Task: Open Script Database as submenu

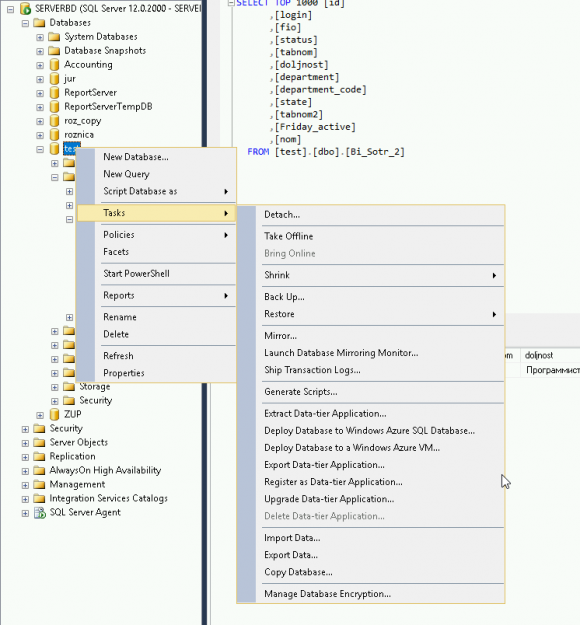Action: pos(156,191)
